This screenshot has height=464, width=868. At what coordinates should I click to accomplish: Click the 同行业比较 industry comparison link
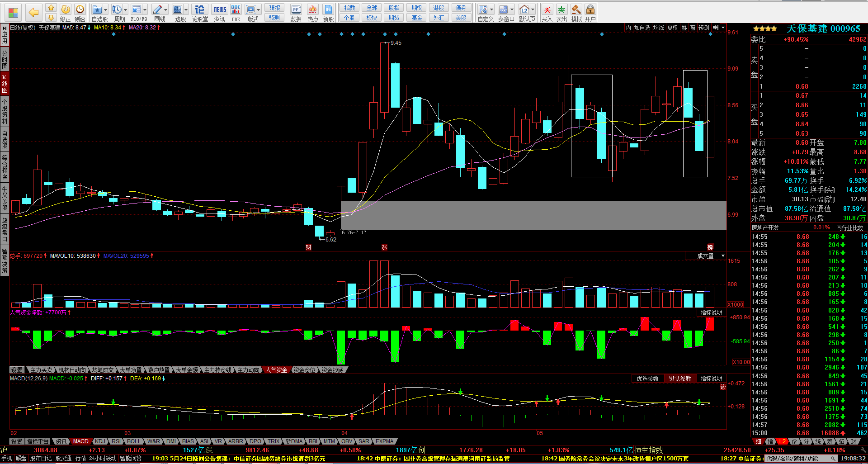point(849,228)
